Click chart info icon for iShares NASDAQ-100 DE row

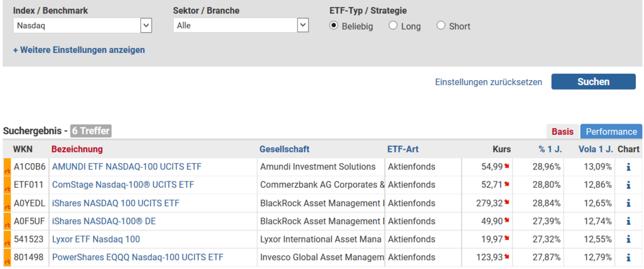click(x=628, y=222)
